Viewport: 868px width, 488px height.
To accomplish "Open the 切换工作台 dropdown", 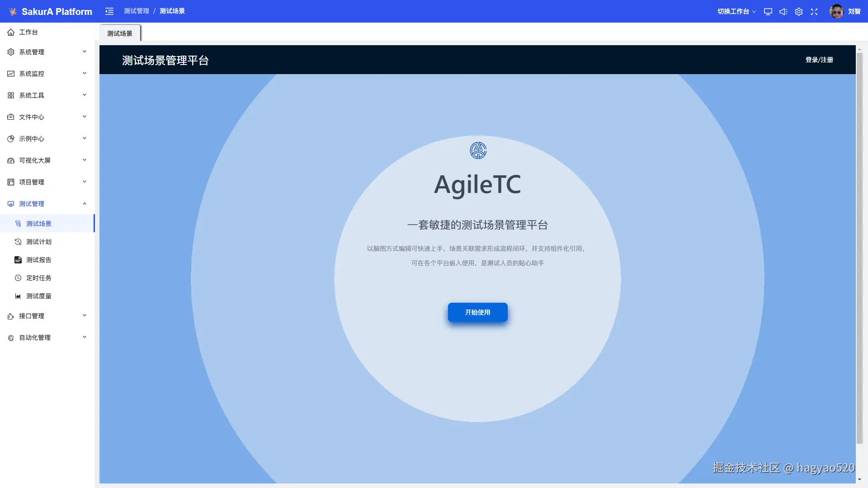I will click(736, 12).
